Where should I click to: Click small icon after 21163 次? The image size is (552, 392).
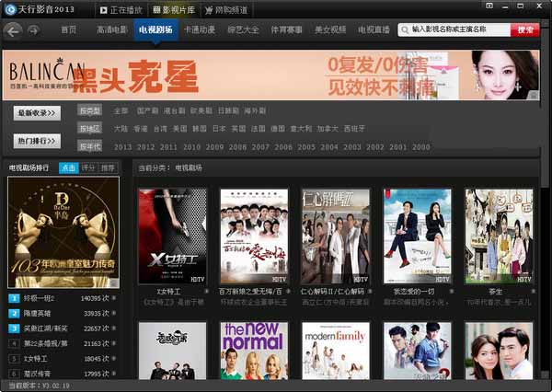(x=114, y=343)
